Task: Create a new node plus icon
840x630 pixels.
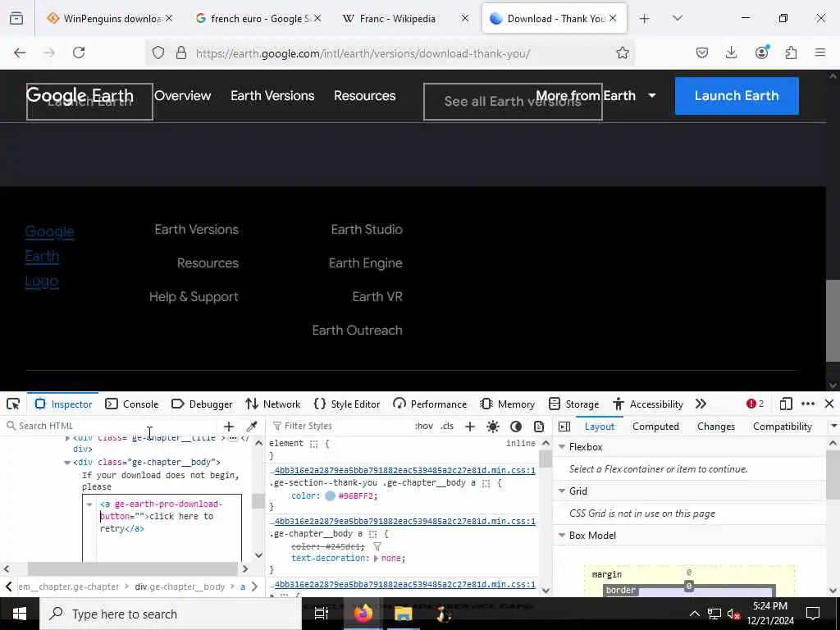Action: click(229, 427)
